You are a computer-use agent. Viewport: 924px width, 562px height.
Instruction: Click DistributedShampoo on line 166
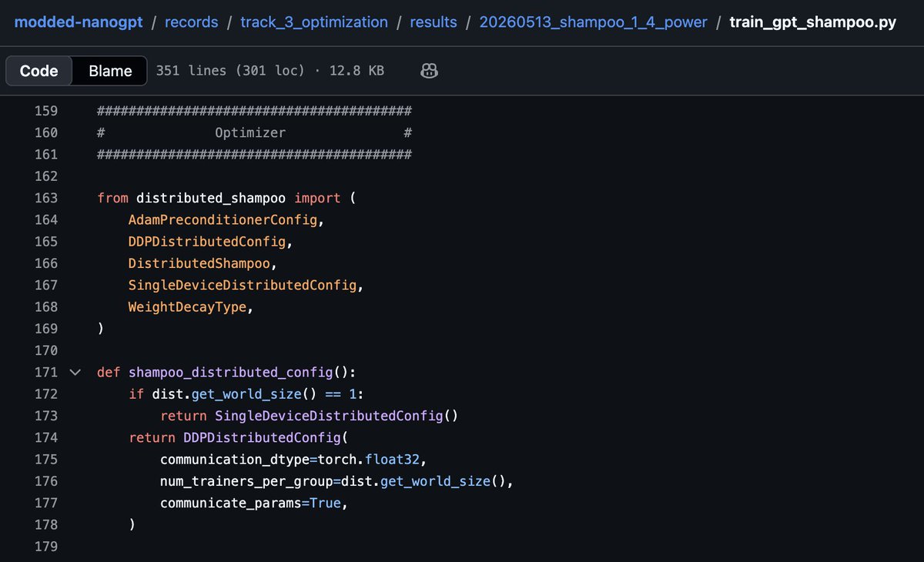[x=199, y=263]
